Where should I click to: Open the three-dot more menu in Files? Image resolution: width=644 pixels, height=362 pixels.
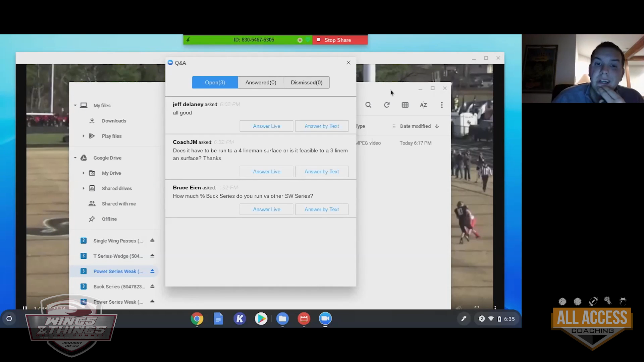click(x=442, y=105)
